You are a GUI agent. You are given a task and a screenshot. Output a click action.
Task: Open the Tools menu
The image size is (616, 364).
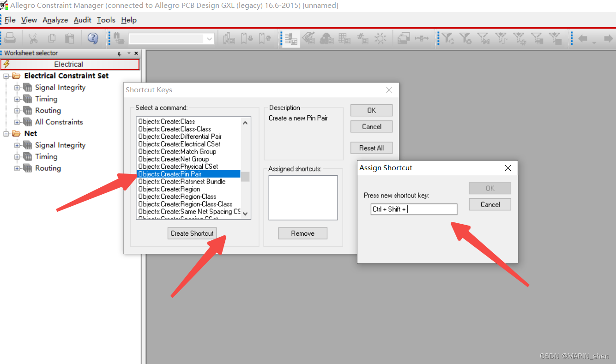pos(106,20)
